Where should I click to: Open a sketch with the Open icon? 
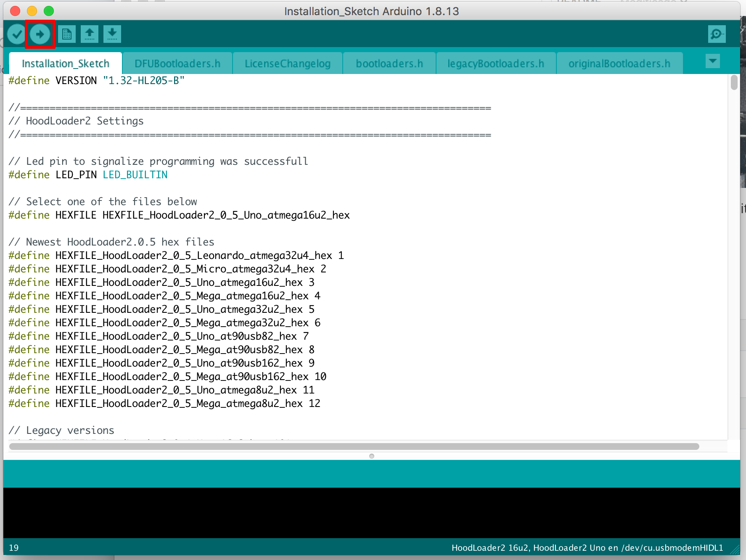pyautogui.click(x=90, y=34)
